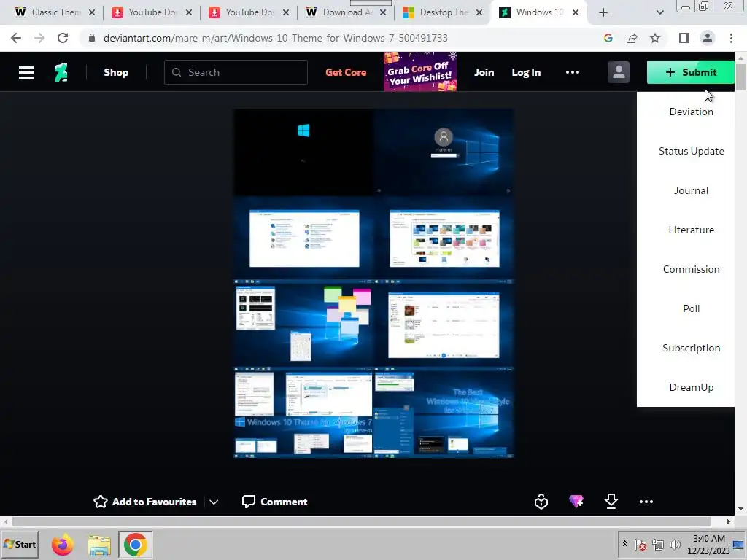747x560 pixels.
Task: Click the Action Center flag tray icon
Action: [x=640, y=544]
